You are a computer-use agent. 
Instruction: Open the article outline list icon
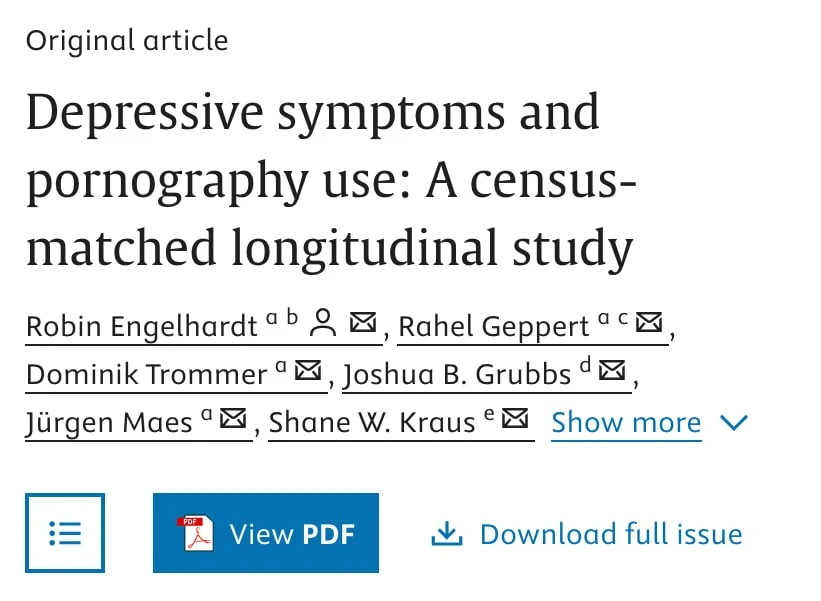(65, 533)
